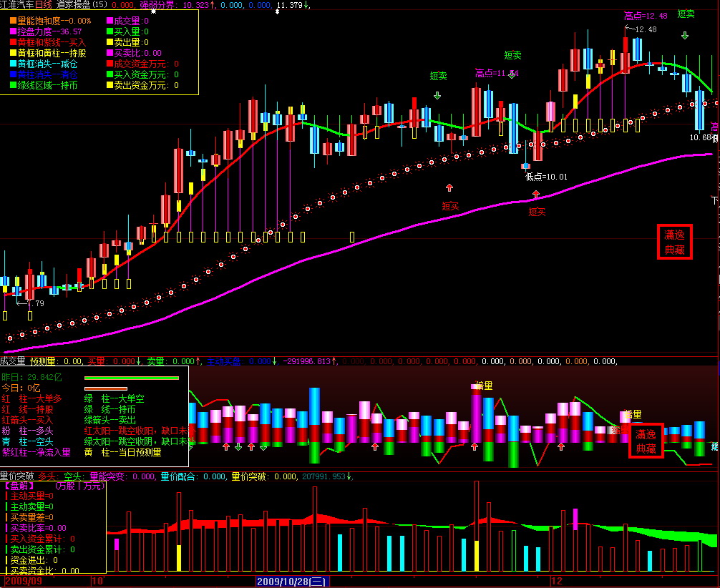Click the 低点=10.01 annotation
The image size is (720, 588).
click(546, 177)
